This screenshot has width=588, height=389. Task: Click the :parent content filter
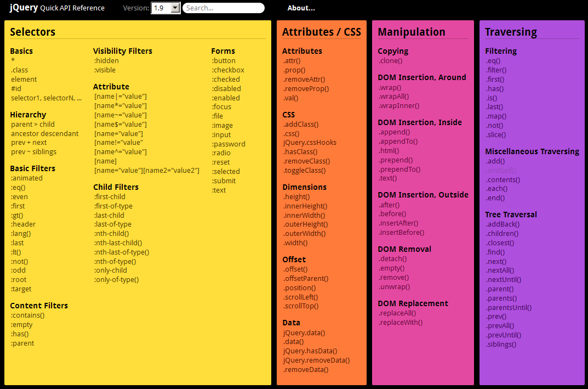22,343
